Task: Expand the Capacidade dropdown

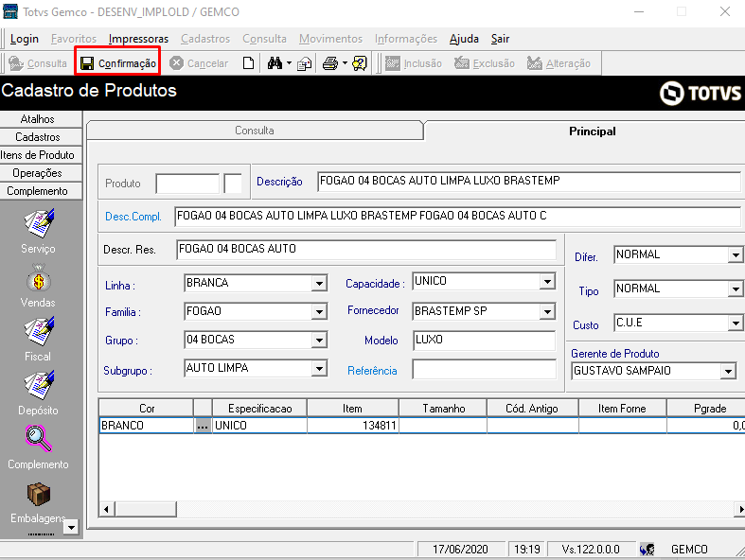Action: 547,282
